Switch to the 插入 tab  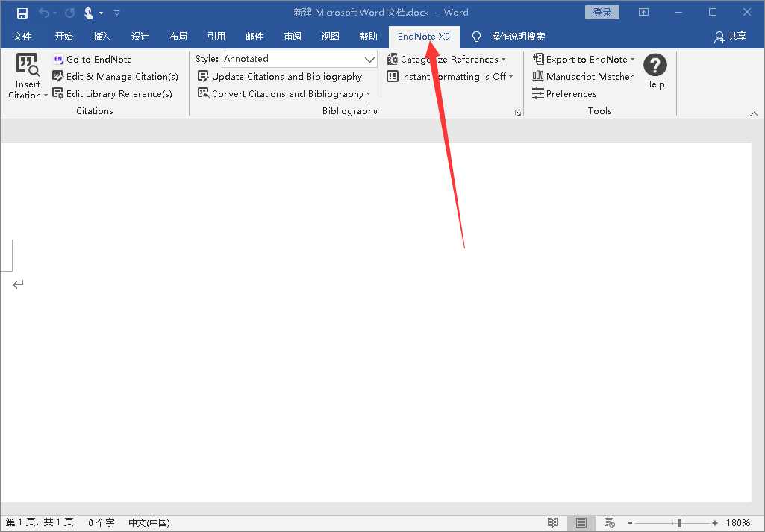102,37
